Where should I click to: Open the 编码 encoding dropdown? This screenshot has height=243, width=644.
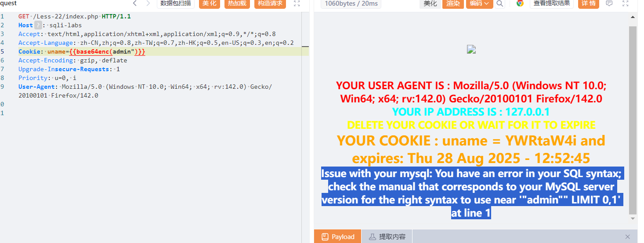479,4
